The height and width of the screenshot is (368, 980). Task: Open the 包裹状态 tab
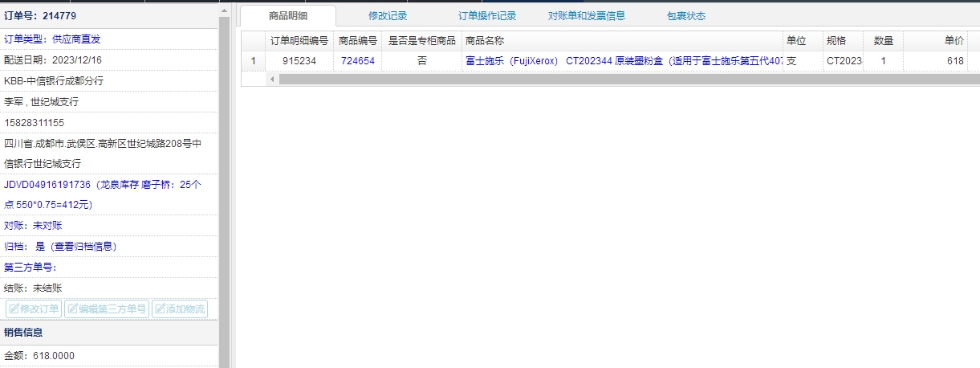point(686,15)
